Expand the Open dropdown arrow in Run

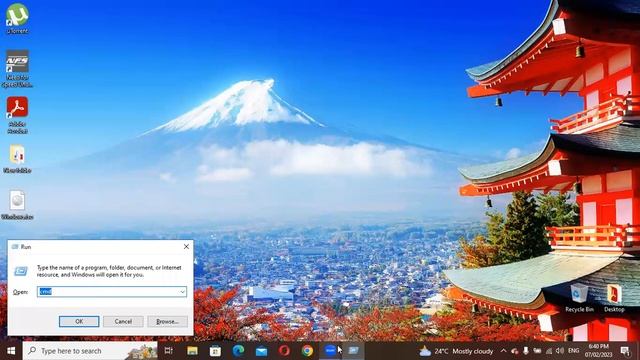coord(182,291)
